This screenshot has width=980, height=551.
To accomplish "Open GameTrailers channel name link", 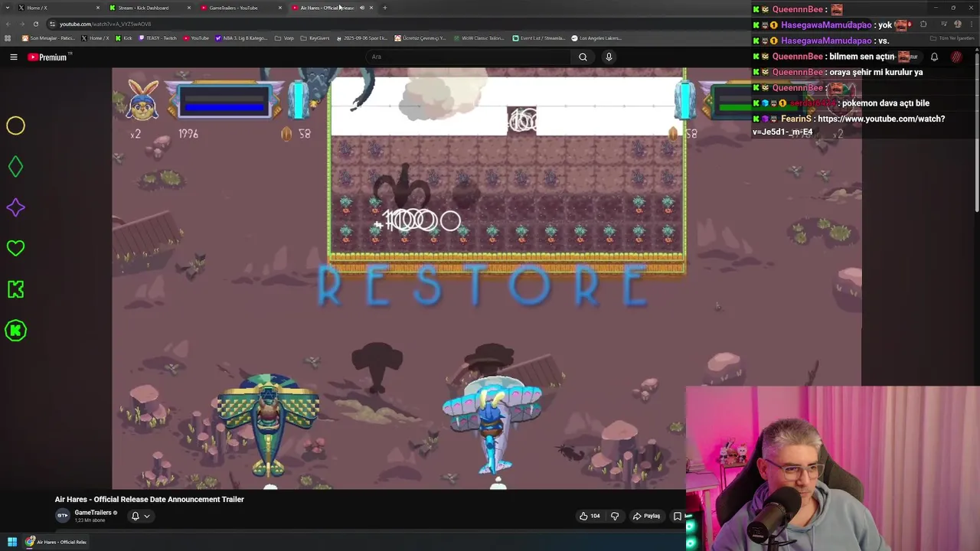I will click(x=93, y=513).
